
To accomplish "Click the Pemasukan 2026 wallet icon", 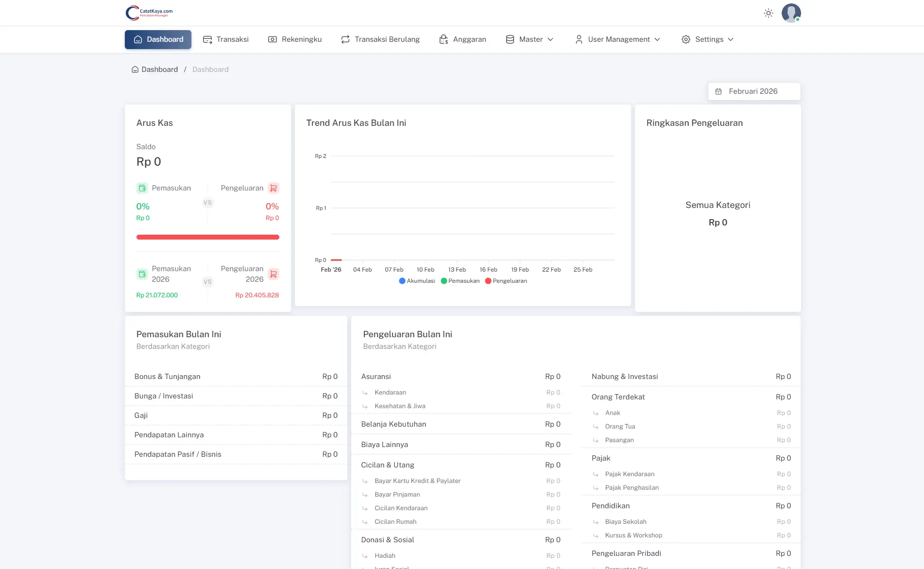I will pos(142,274).
